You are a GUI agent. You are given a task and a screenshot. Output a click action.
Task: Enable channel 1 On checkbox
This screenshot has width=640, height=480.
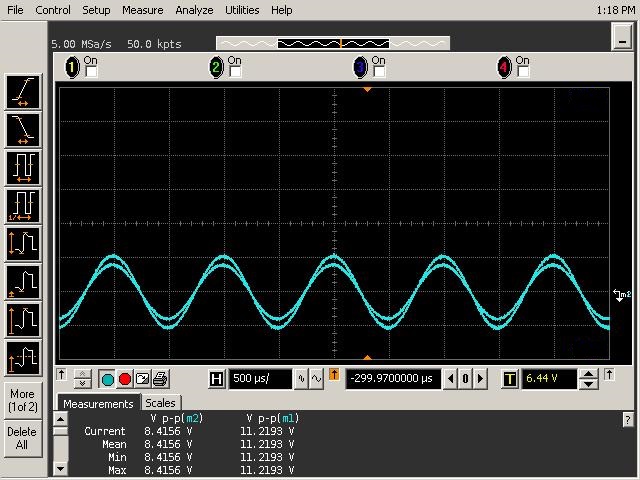91,71
